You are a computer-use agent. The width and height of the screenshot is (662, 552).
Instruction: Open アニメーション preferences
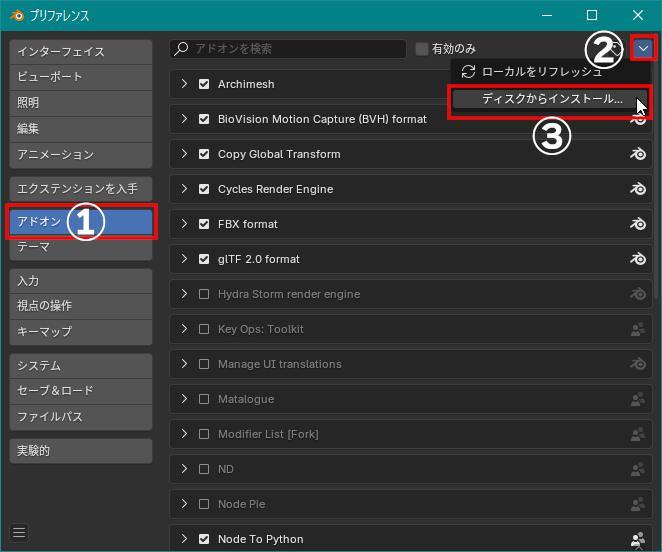click(81, 155)
